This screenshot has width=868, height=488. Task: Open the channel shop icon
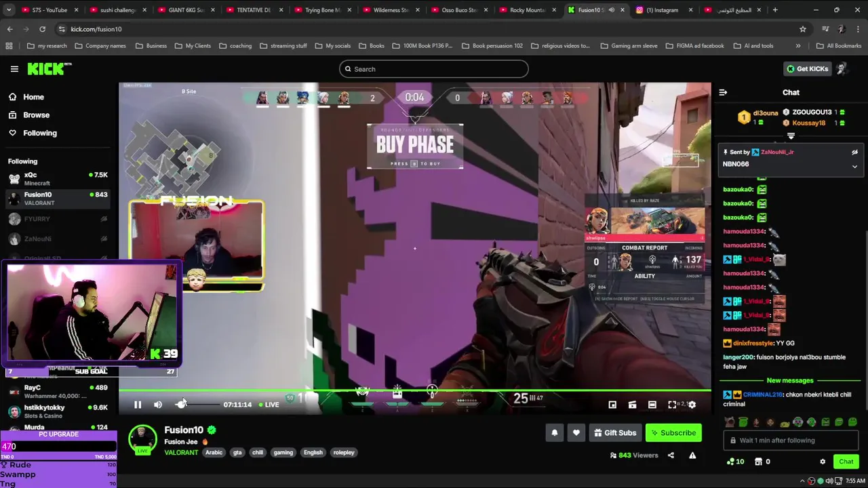(762, 462)
